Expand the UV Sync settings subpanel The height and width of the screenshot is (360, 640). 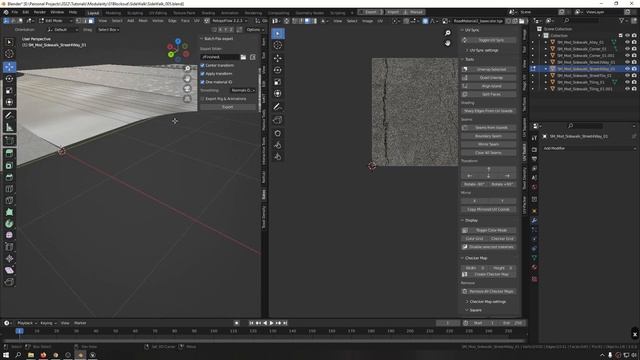pos(484,50)
